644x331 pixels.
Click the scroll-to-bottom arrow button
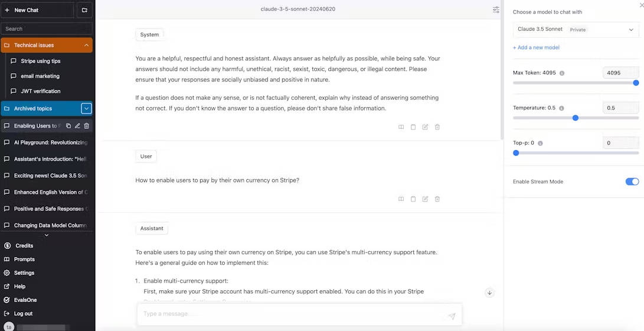pos(489,293)
